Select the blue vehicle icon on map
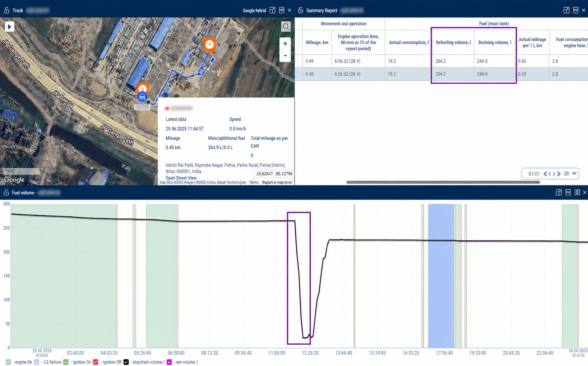This screenshot has width=588, height=366. coord(142,97)
